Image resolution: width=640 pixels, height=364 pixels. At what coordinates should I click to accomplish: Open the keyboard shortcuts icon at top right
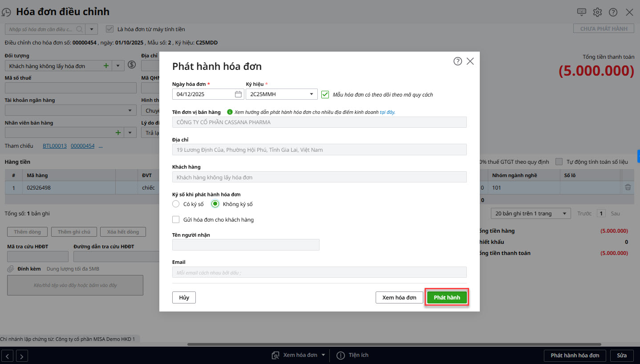pyautogui.click(x=581, y=12)
